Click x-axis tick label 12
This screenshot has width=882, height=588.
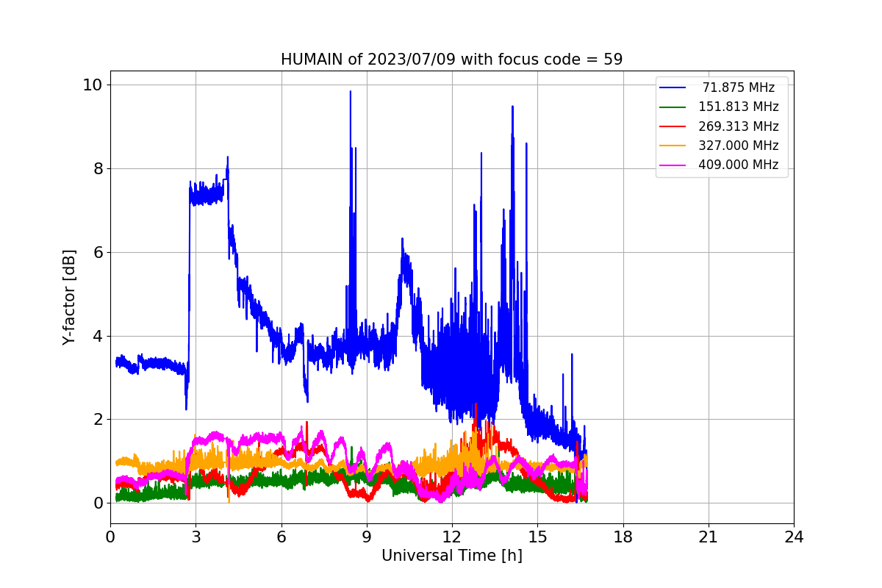point(452,537)
